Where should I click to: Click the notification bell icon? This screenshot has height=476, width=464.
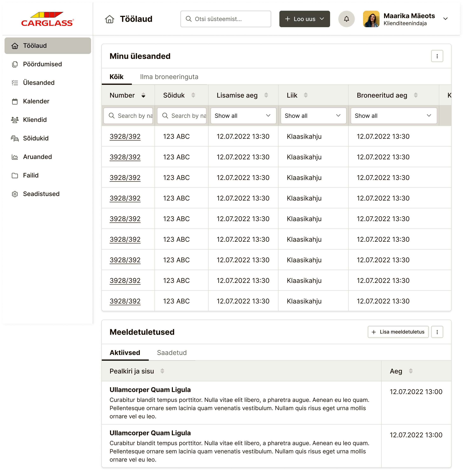pyautogui.click(x=346, y=19)
